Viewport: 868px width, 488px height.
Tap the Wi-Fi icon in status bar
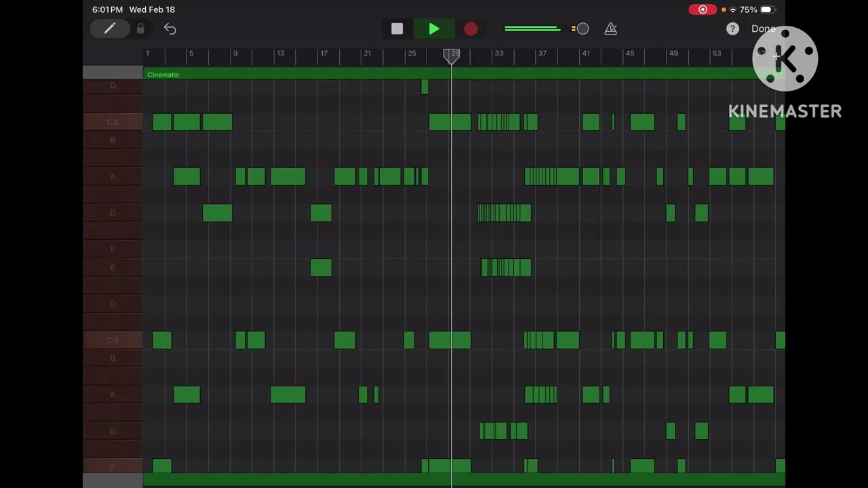pos(733,9)
